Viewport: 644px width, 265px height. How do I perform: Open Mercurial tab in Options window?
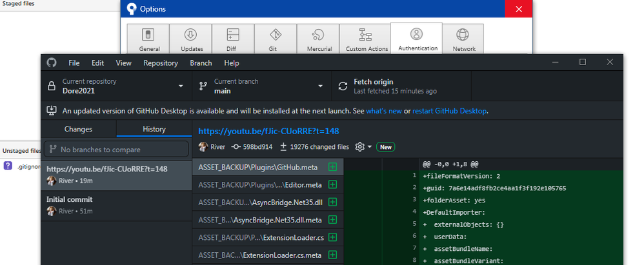tap(318, 39)
